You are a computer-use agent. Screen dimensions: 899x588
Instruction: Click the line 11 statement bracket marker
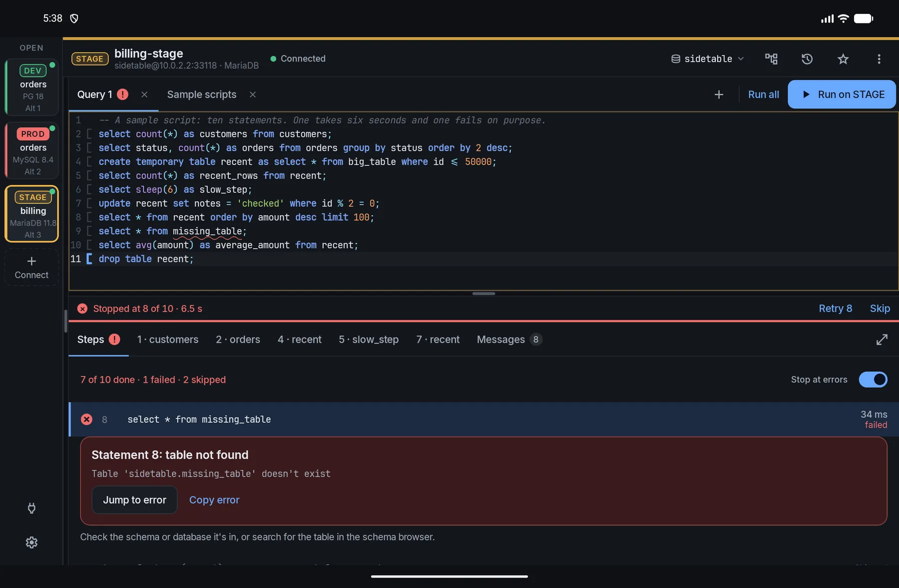coord(89,259)
